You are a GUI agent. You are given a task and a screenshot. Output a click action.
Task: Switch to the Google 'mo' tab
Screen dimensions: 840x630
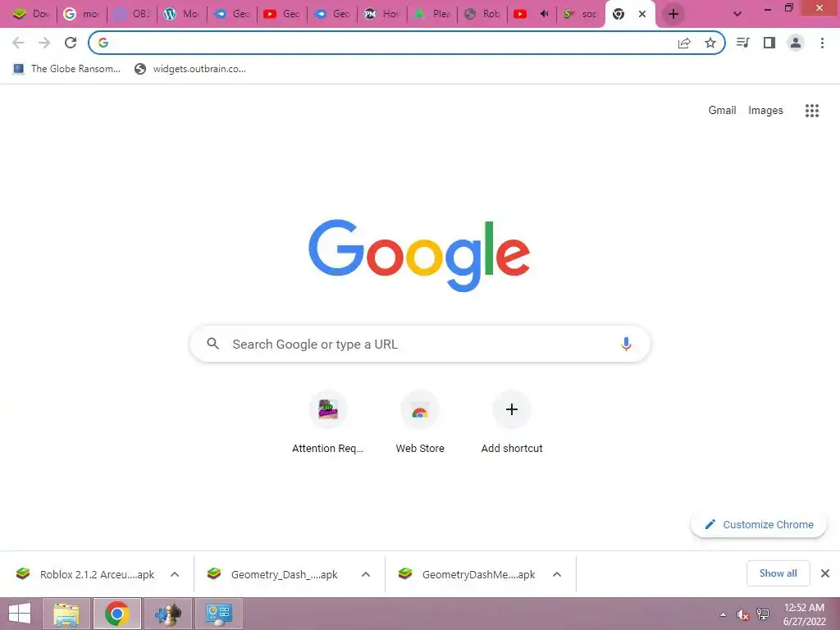click(x=81, y=14)
